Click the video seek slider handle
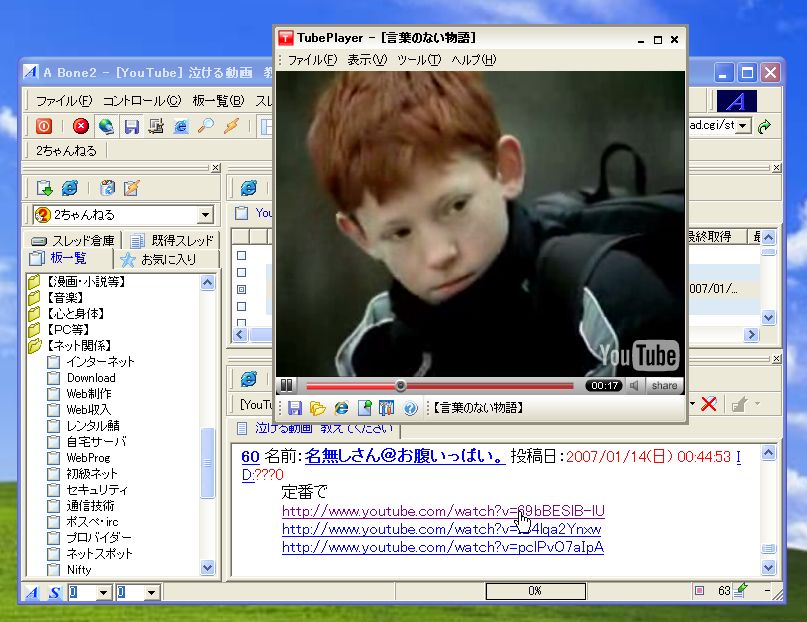The image size is (807, 622). tap(400, 385)
